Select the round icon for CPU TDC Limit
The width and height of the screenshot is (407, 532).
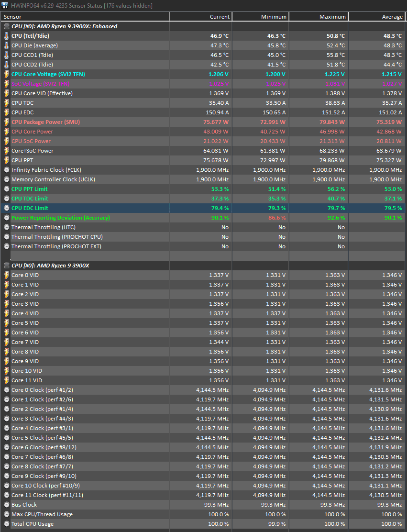coord(6,199)
